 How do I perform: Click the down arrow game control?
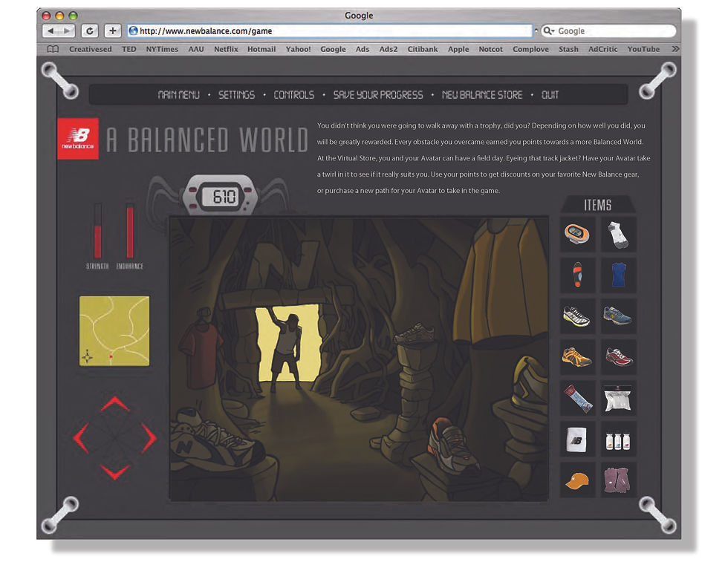point(114,472)
